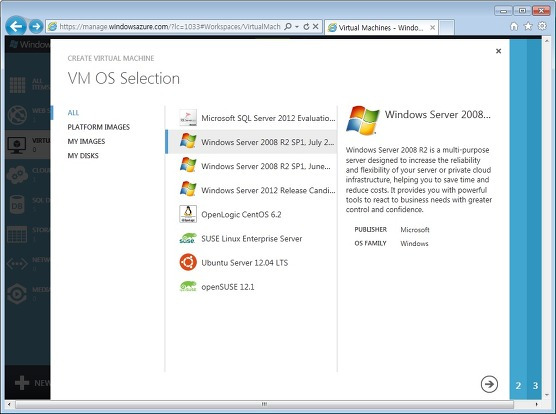Click the horizontal scrollbar left arrow
This screenshot has height=414, width=556.
[x=9, y=404]
